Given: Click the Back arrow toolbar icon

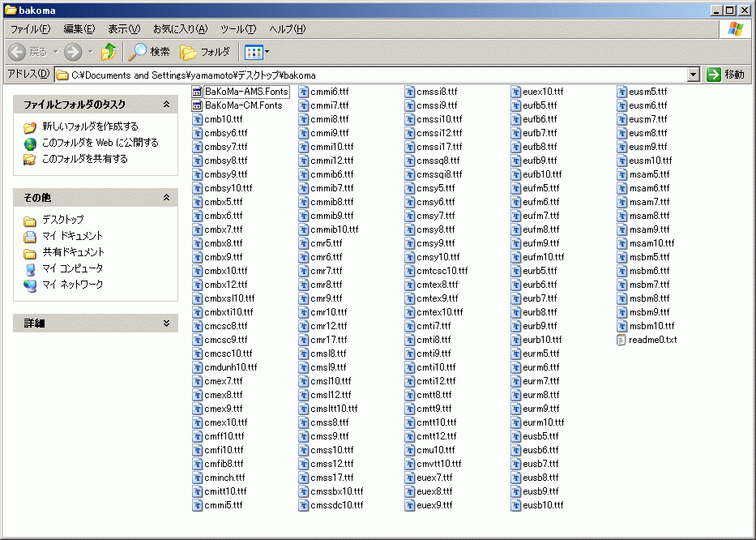Looking at the screenshot, I should 17,52.
